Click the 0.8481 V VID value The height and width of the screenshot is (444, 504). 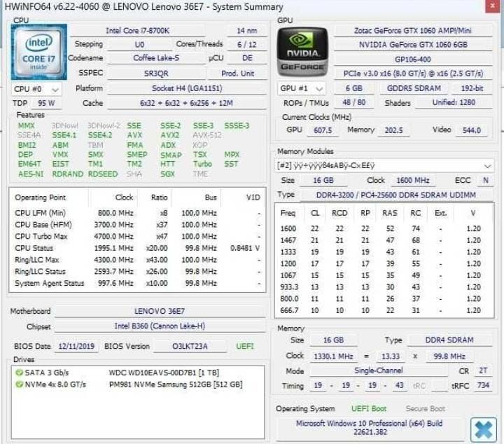(x=245, y=248)
